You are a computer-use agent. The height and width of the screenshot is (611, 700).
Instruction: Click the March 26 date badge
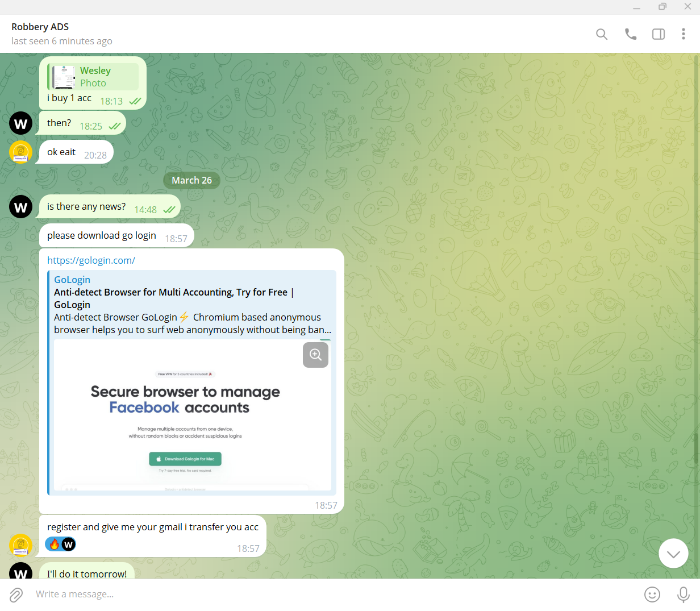(x=191, y=180)
